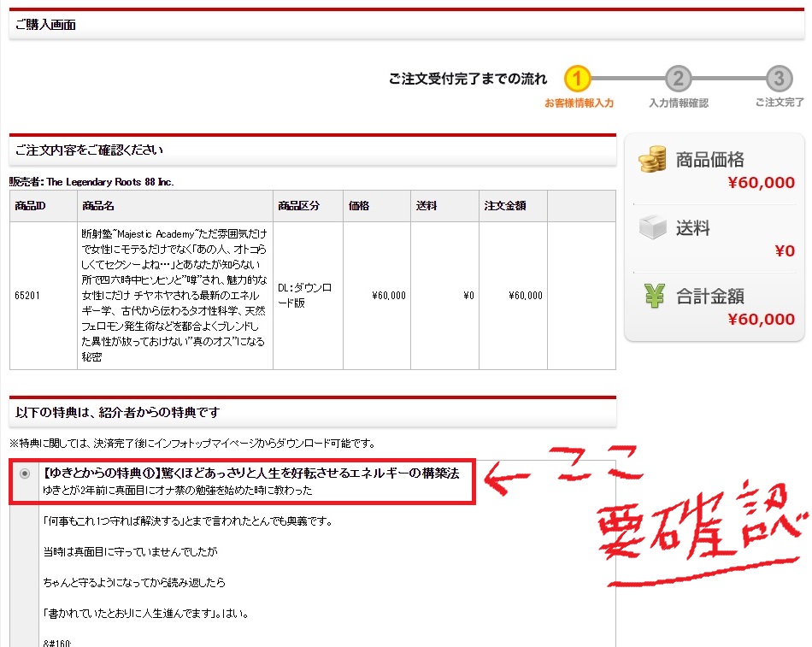Click step 2 circle 入力情報確認
The width and height of the screenshot is (812, 647).
coord(679,79)
